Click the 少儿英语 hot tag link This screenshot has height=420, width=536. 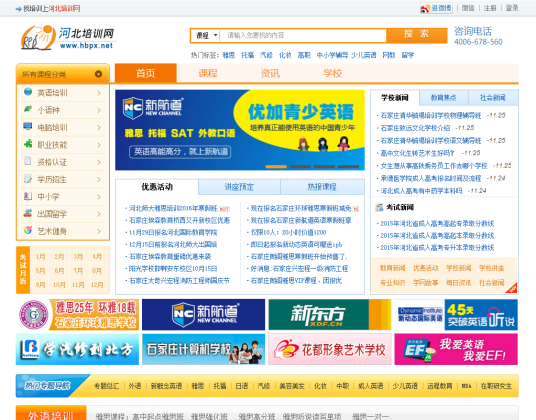point(364,55)
